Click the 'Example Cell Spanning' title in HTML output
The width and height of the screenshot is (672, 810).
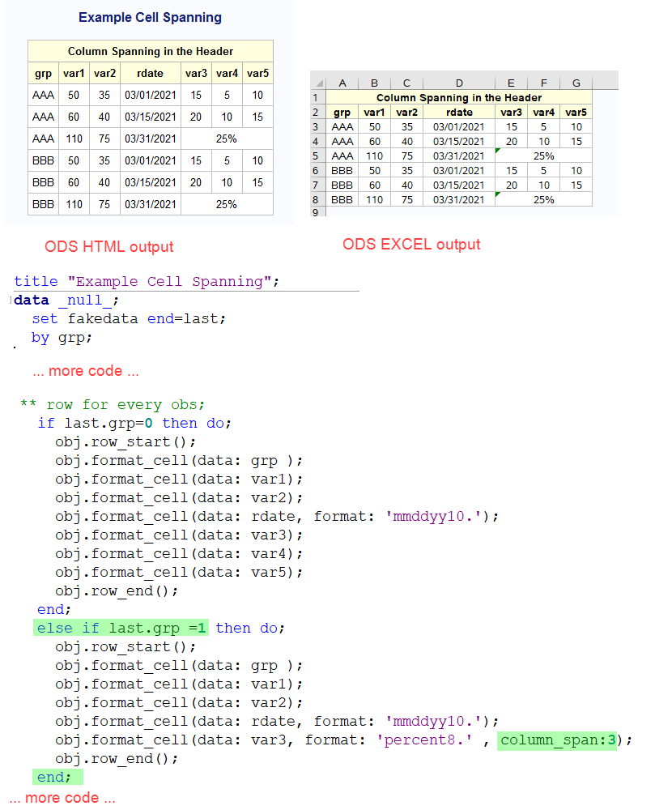pos(150,17)
